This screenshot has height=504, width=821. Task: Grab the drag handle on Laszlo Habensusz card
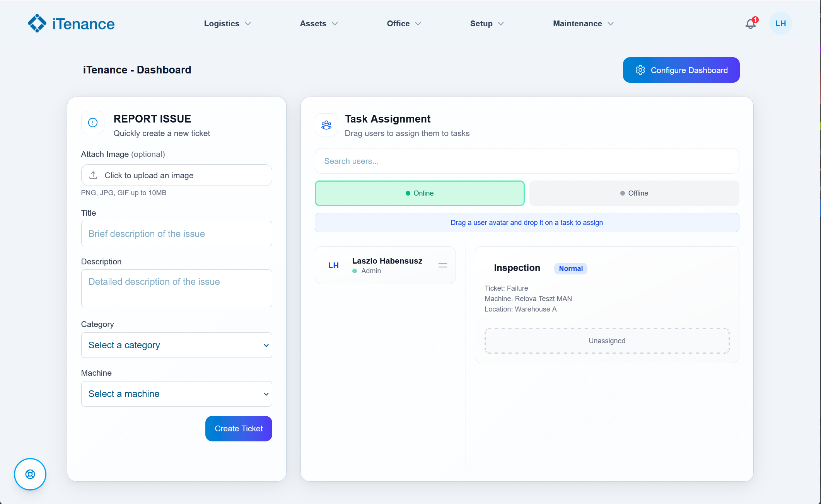pyautogui.click(x=442, y=265)
